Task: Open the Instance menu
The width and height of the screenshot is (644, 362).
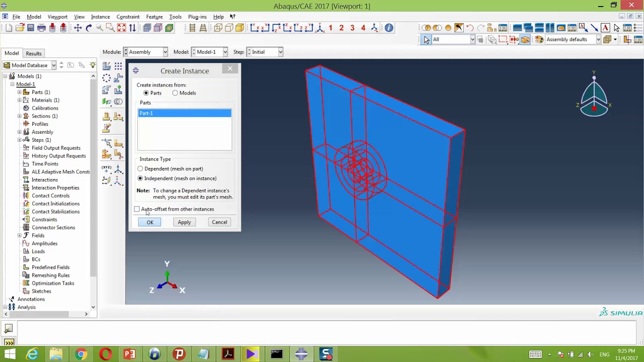Action: 100,17
